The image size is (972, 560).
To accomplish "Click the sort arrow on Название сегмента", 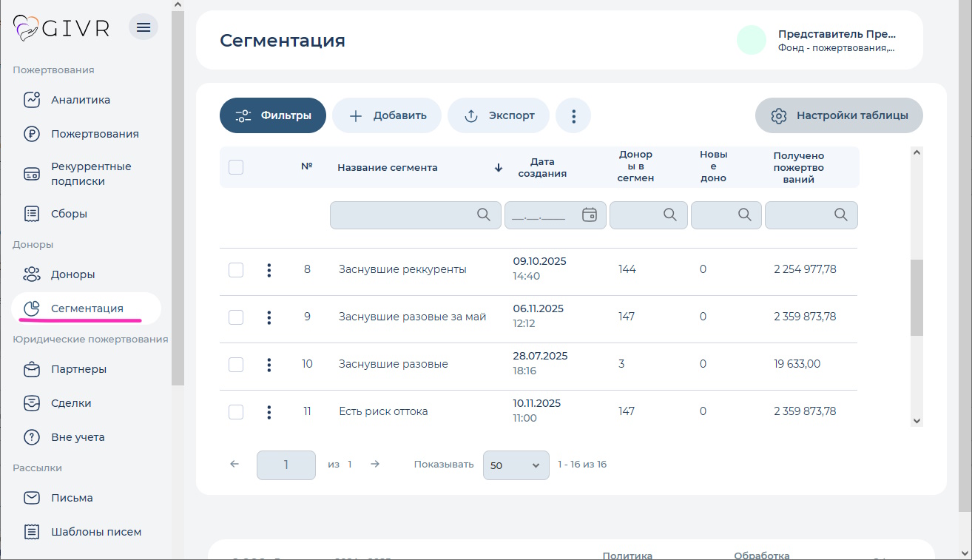I will [x=497, y=167].
